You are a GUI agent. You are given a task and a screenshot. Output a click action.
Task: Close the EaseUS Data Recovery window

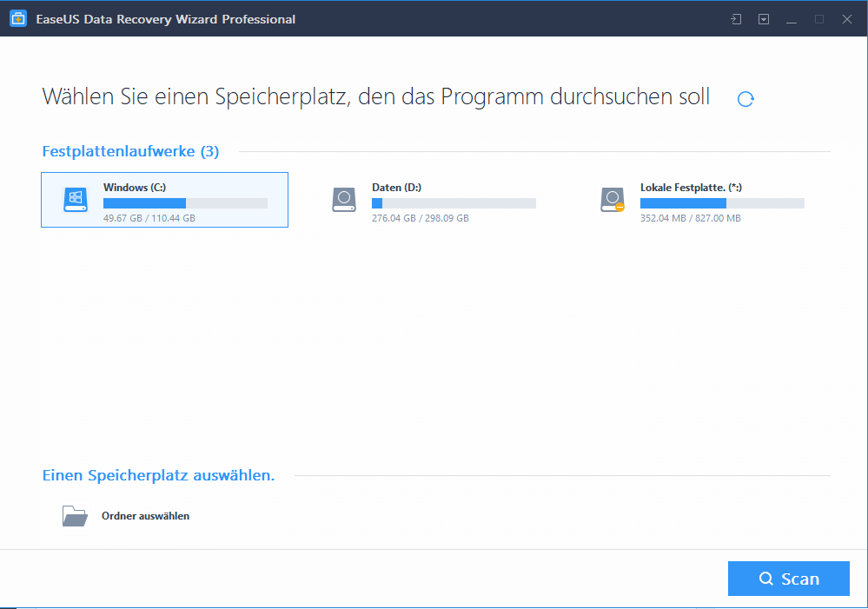point(846,19)
